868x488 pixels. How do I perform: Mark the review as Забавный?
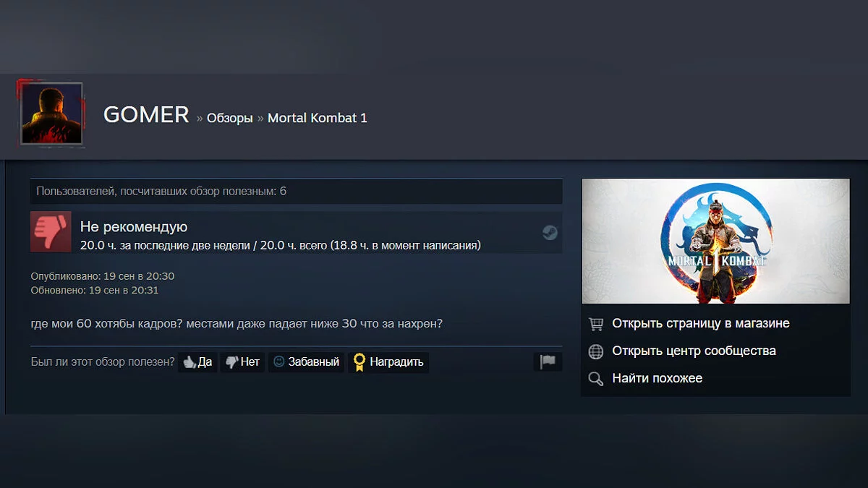tap(306, 362)
